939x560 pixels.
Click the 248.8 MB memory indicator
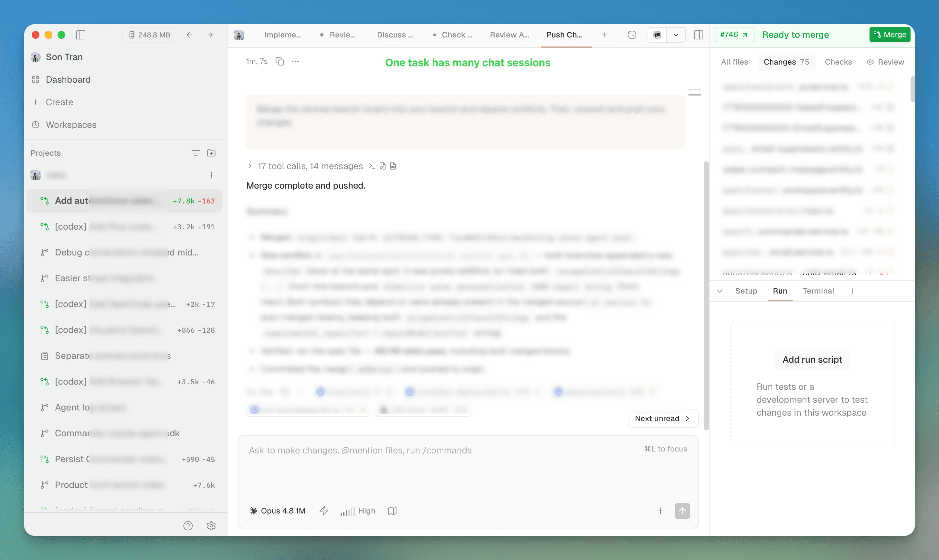click(150, 35)
